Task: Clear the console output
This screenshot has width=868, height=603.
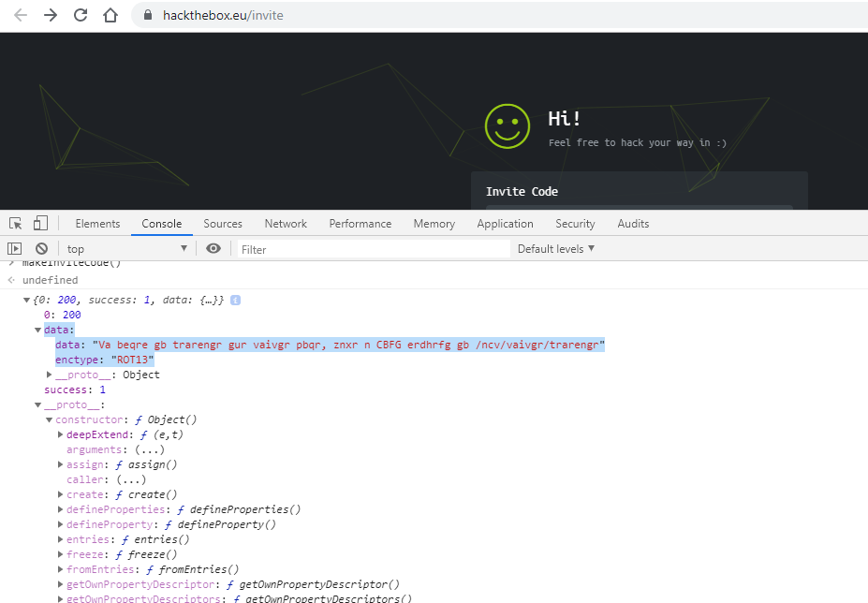Action: click(40, 247)
